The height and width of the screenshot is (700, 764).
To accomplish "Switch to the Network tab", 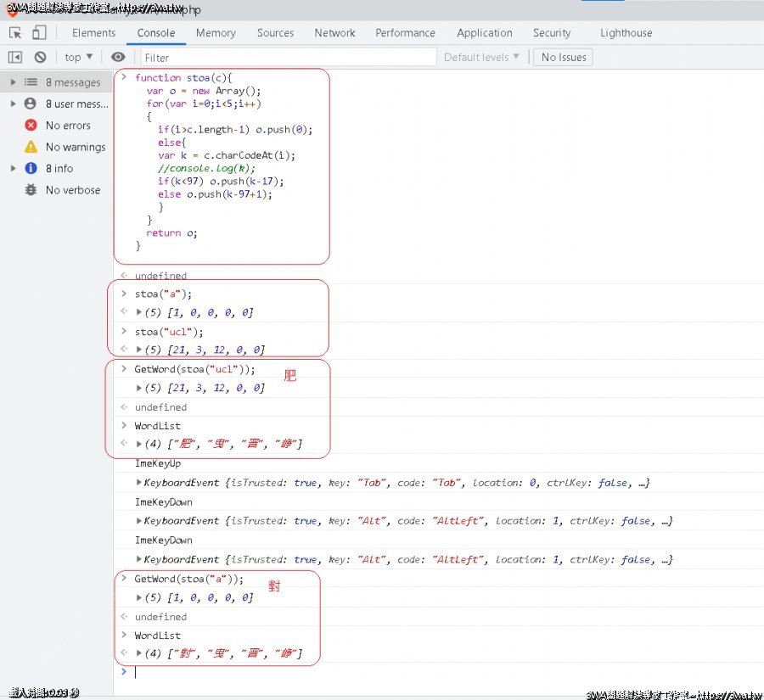I will [x=334, y=33].
